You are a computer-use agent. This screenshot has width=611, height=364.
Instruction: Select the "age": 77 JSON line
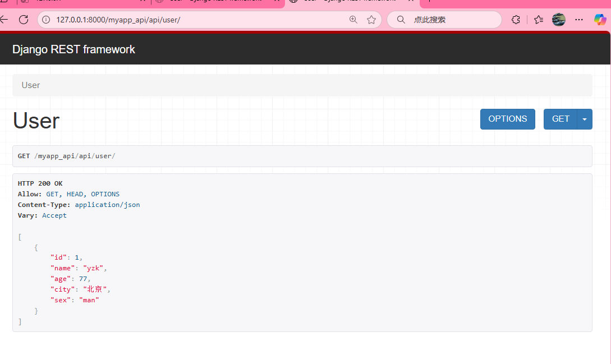70,279
